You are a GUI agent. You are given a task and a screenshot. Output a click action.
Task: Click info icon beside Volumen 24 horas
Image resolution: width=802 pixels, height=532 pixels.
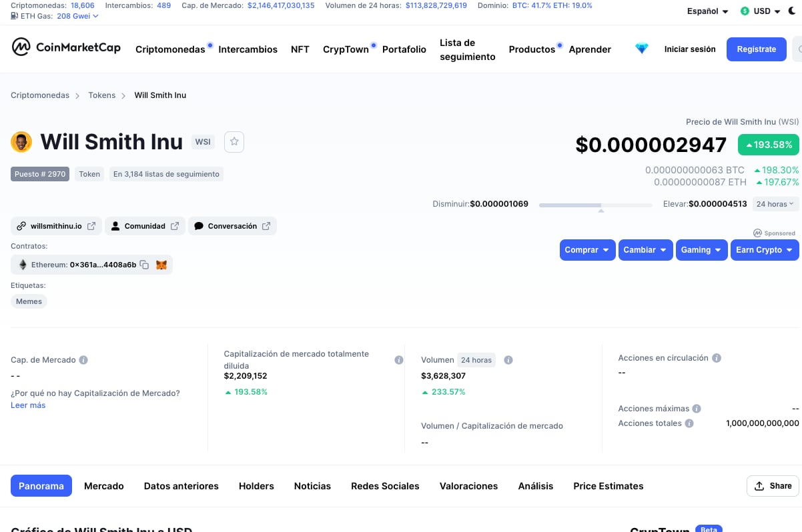[508, 360]
